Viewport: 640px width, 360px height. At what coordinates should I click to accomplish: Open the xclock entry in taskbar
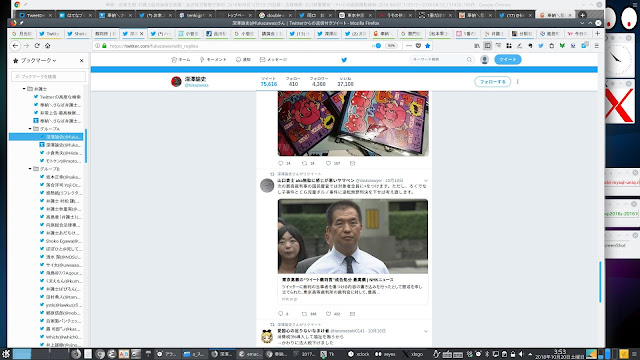pos(359,354)
